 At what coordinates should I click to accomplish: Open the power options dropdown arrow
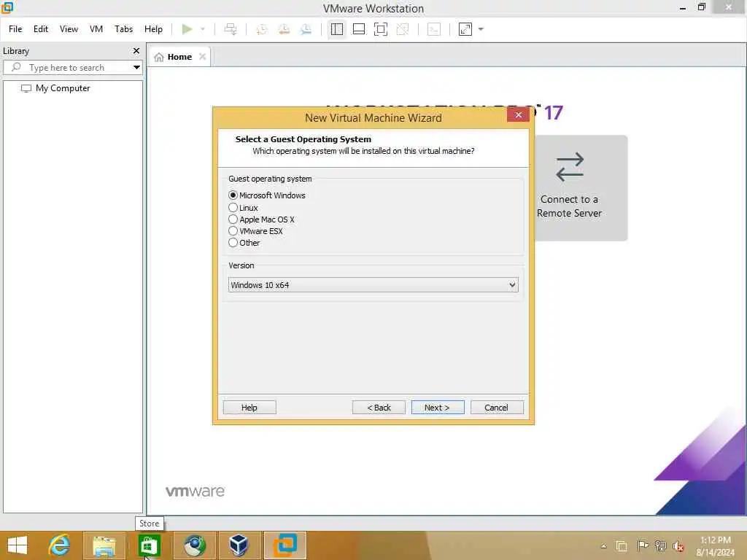(x=203, y=29)
